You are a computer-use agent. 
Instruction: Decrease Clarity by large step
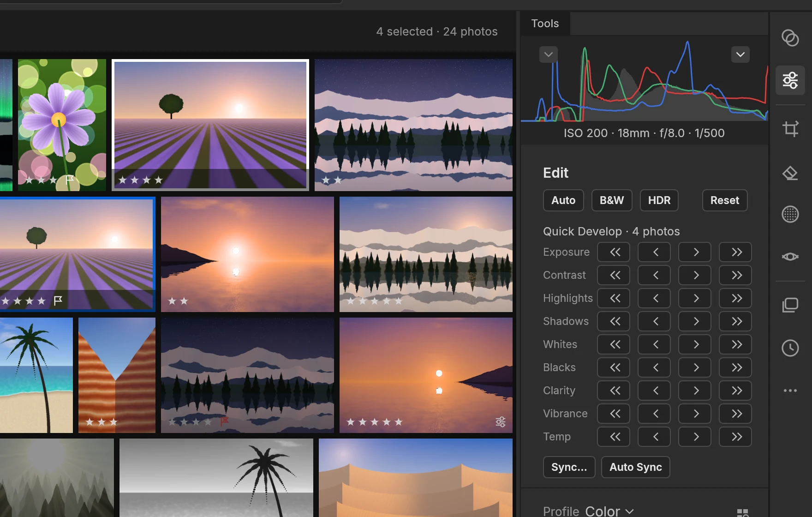614,391
